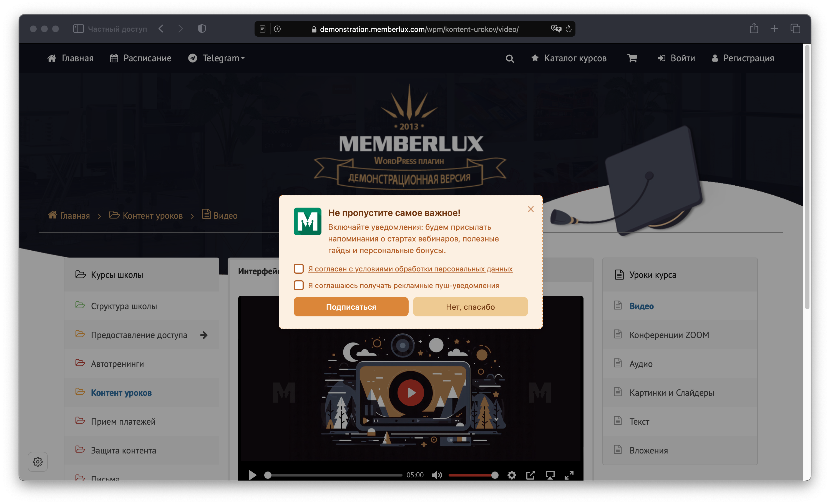Open the personal data processing terms link
Screen dimensions: 830x504
410,269
